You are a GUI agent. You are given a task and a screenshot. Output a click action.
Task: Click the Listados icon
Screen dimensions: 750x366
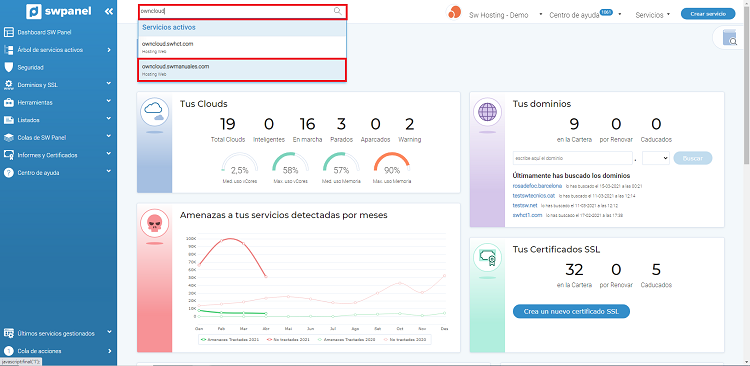point(8,120)
